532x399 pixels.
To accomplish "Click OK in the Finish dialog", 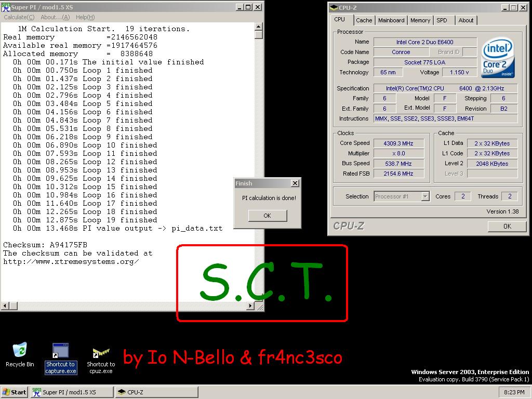I will (268, 216).
